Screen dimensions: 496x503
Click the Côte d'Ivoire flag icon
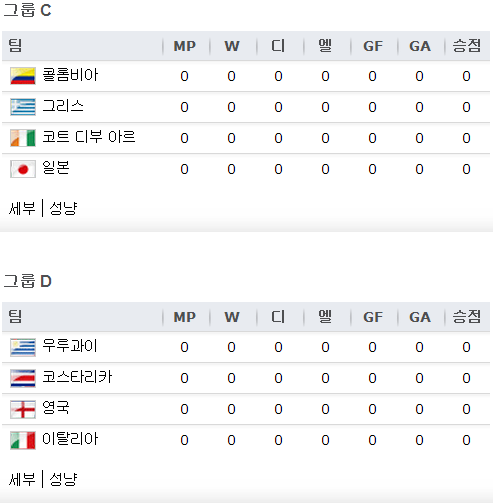pyautogui.click(x=23, y=138)
